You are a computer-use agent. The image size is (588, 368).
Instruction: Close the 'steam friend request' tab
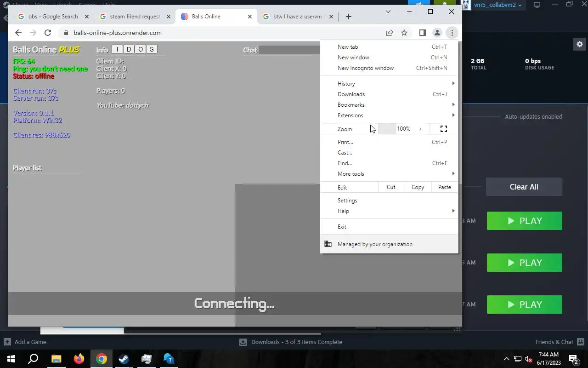(168, 17)
